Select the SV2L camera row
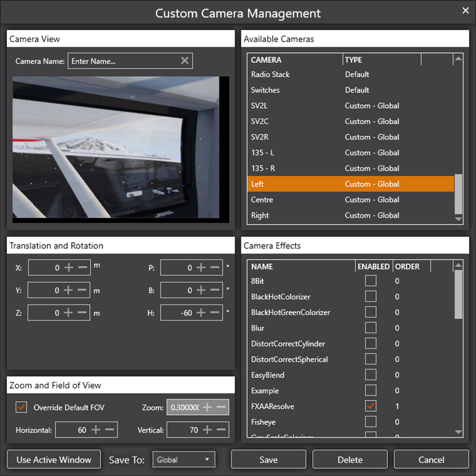 [351, 106]
